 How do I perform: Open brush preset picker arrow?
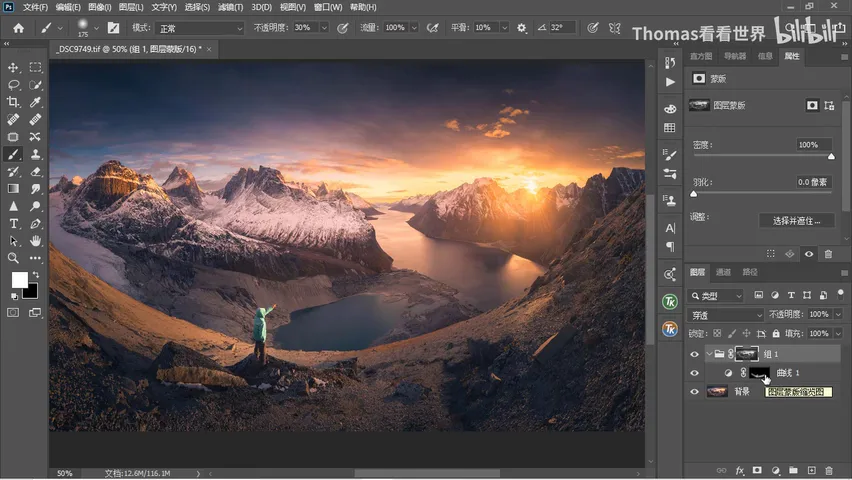pyautogui.click(x=96, y=28)
